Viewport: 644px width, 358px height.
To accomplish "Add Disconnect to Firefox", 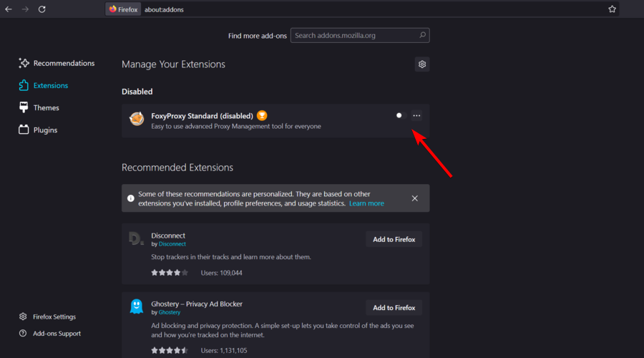I will (x=394, y=239).
